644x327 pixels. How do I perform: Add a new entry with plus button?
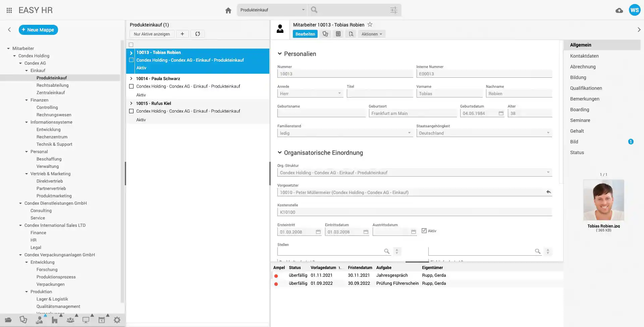pos(182,34)
